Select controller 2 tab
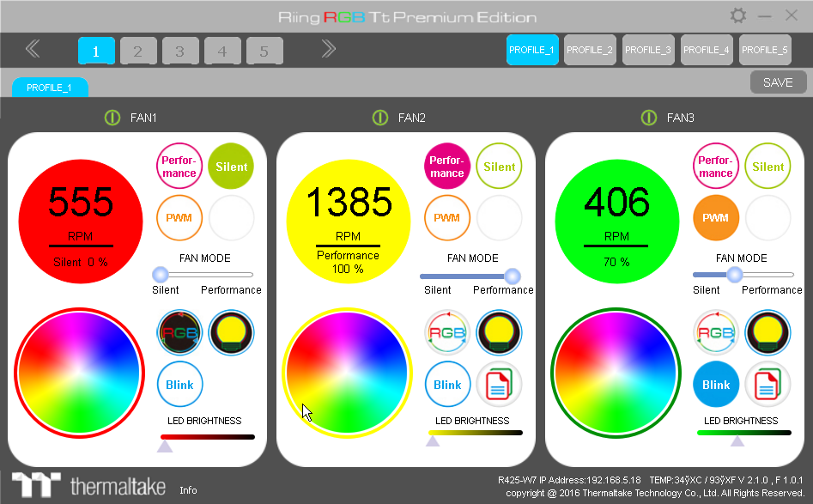The width and height of the screenshot is (813, 504). pyautogui.click(x=138, y=51)
